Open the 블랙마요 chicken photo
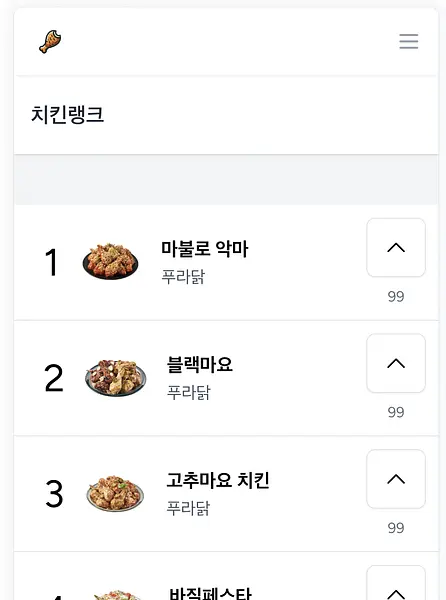 (x=116, y=377)
